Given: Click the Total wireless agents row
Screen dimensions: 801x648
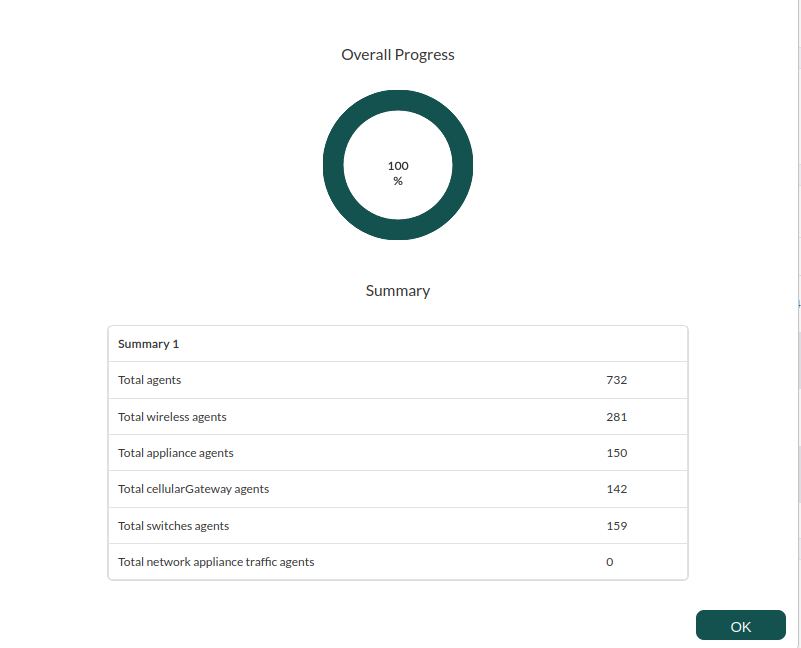Looking at the screenshot, I should point(398,416).
